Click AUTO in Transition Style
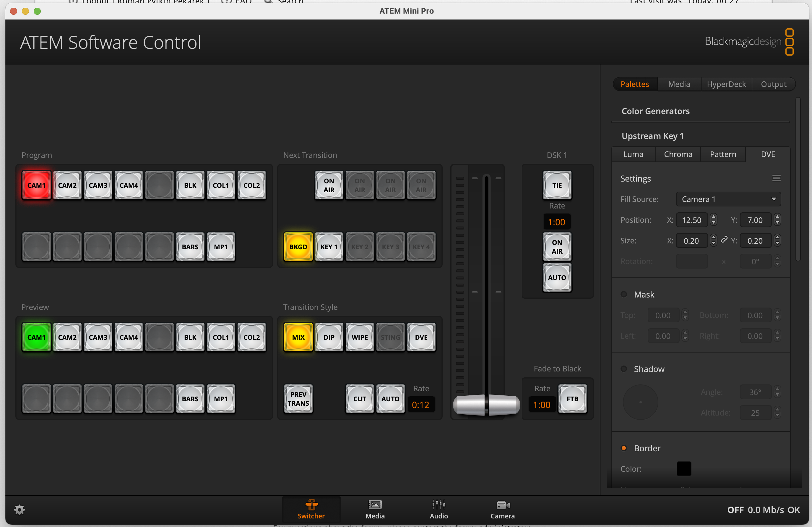 click(390, 399)
